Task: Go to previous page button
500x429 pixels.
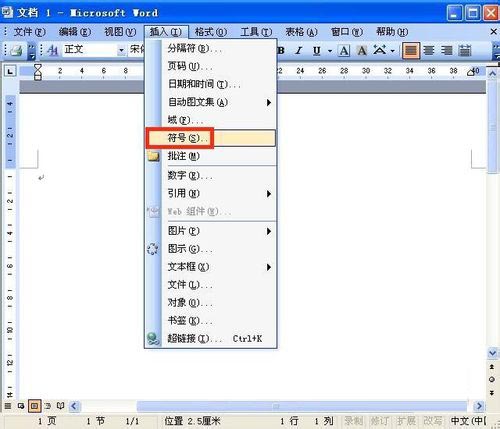Action: point(492,367)
